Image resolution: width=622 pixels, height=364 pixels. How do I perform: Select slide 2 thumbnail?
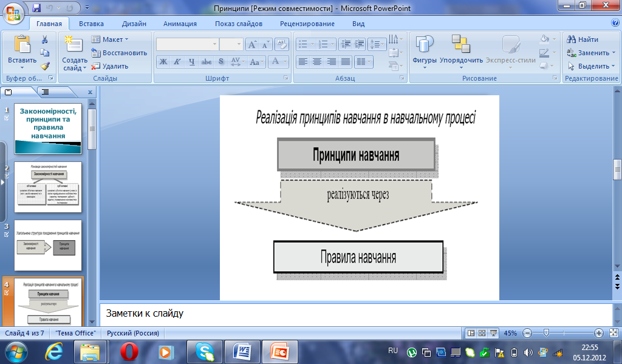click(x=48, y=187)
